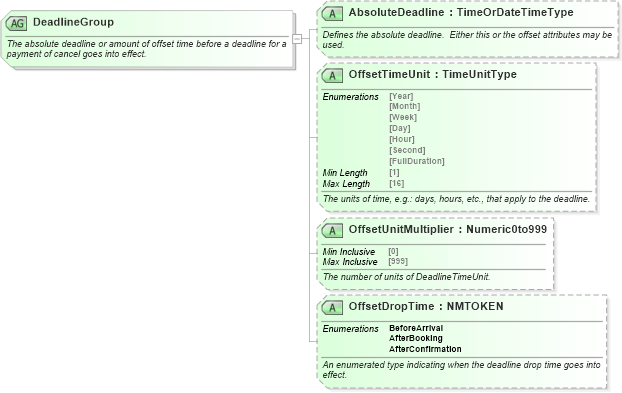Image resolution: width=622 pixels, height=393 pixels.
Task: Click the [999] max inclusive value
Action: pos(398,261)
